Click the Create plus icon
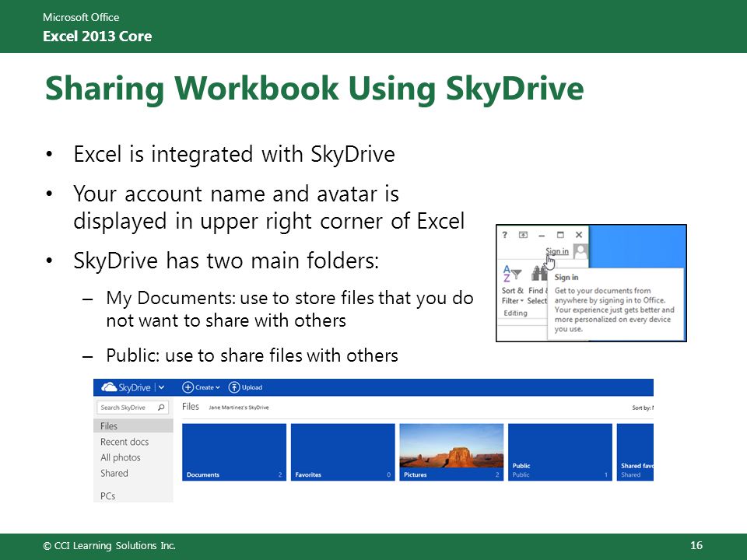 188,387
